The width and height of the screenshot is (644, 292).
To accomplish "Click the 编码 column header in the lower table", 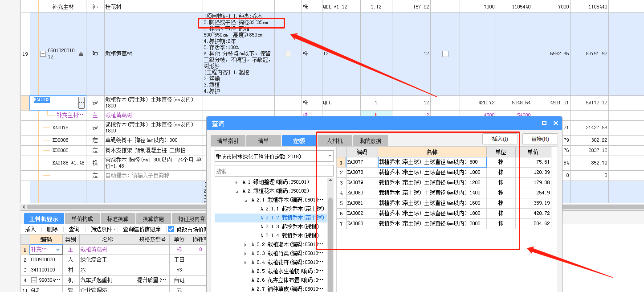I will click(46, 239).
